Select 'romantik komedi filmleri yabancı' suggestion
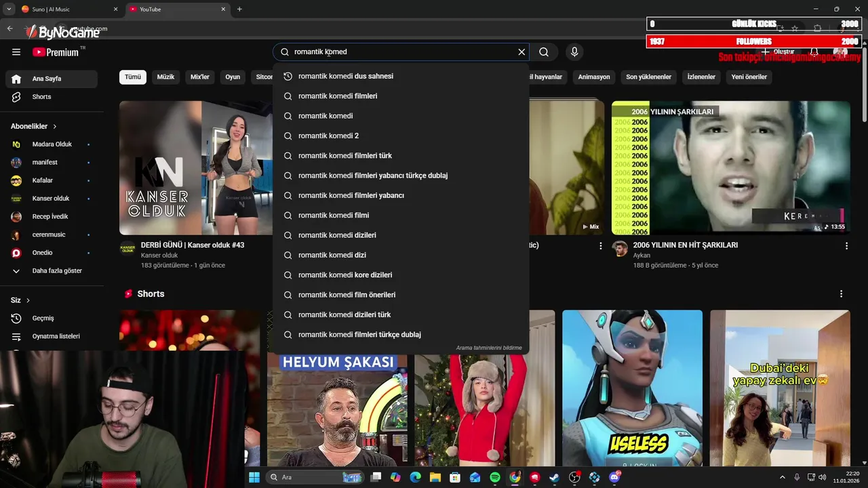The height and width of the screenshot is (488, 868). tap(401, 195)
